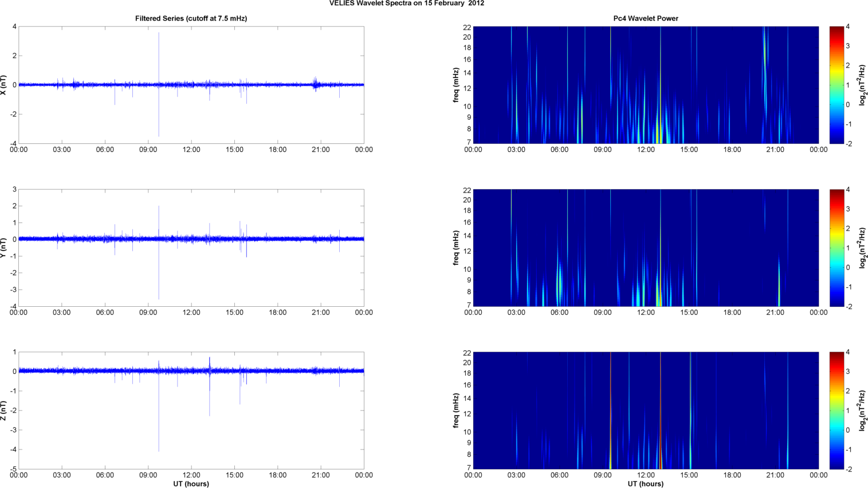This screenshot has width=868, height=488.
Task: Click the Y (nT) axis label
Action: tap(5, 248)
